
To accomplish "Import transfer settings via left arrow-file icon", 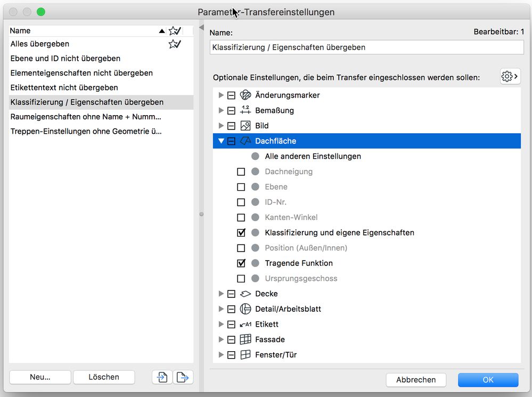I will point(162,377).
